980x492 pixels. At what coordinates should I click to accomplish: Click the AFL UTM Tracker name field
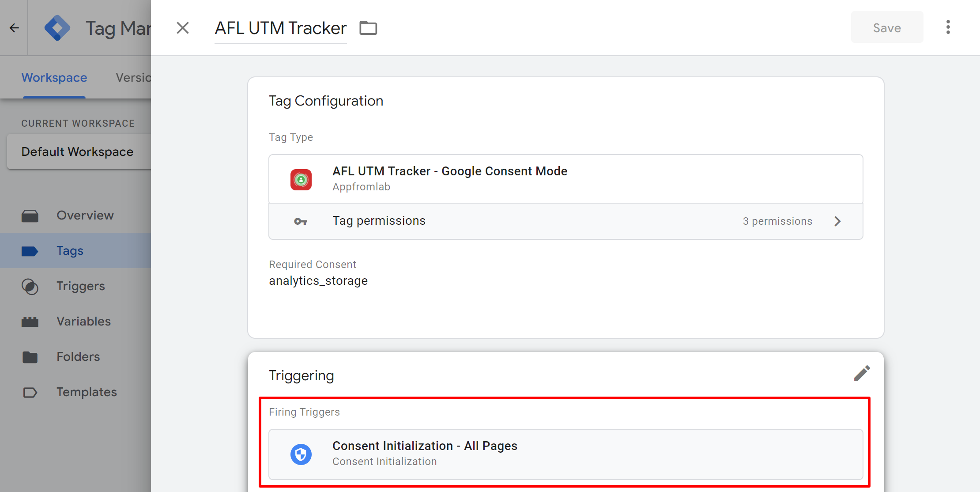[x=280, y=28]
